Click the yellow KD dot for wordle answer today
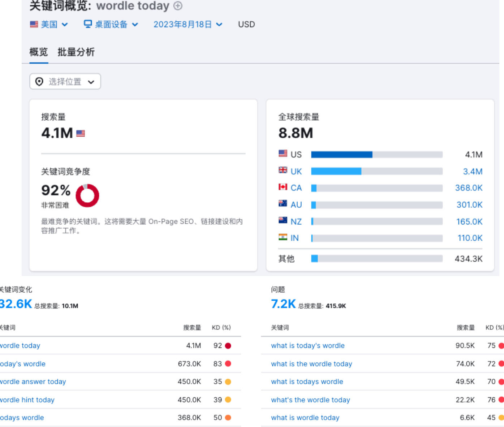This screenshot has width=504, height=427. [228, 382]
